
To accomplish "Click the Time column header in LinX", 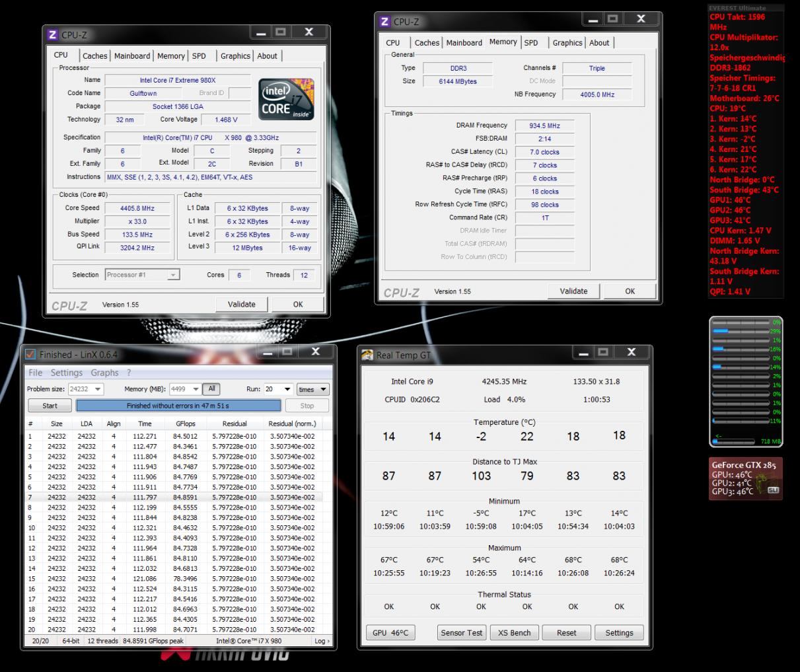I will tap(145, 424).
